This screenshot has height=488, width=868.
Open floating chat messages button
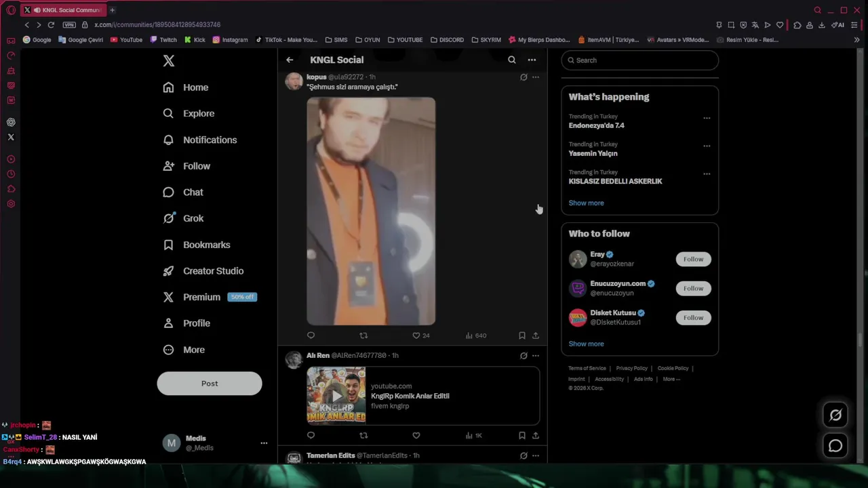[835, 446]
